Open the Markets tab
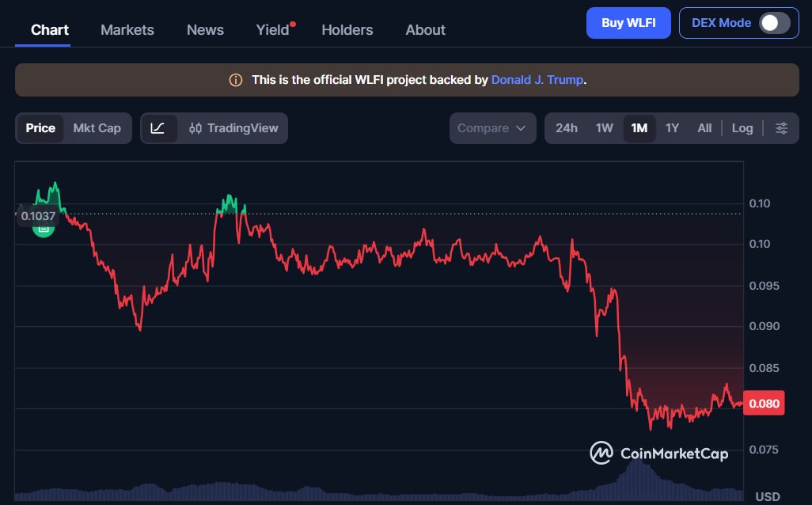The image size is (812, 505). (x=127, y=30)
